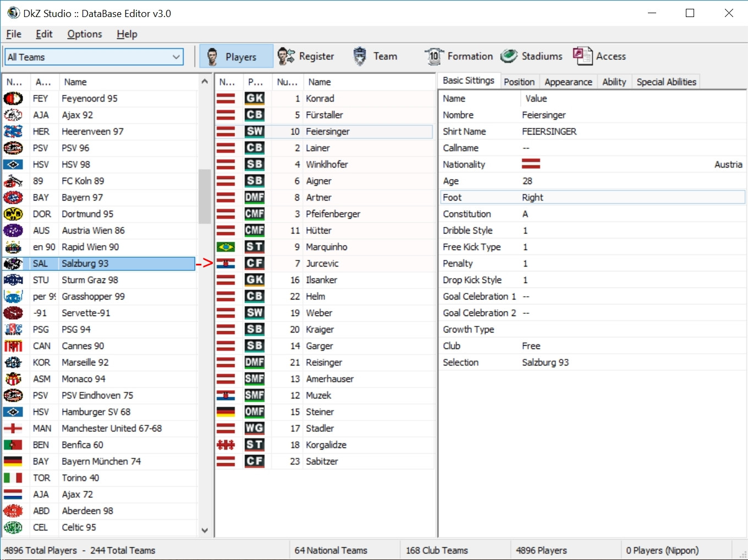
Task: Click Marquinho's Brazil flag icon
Action: (226, 247)
